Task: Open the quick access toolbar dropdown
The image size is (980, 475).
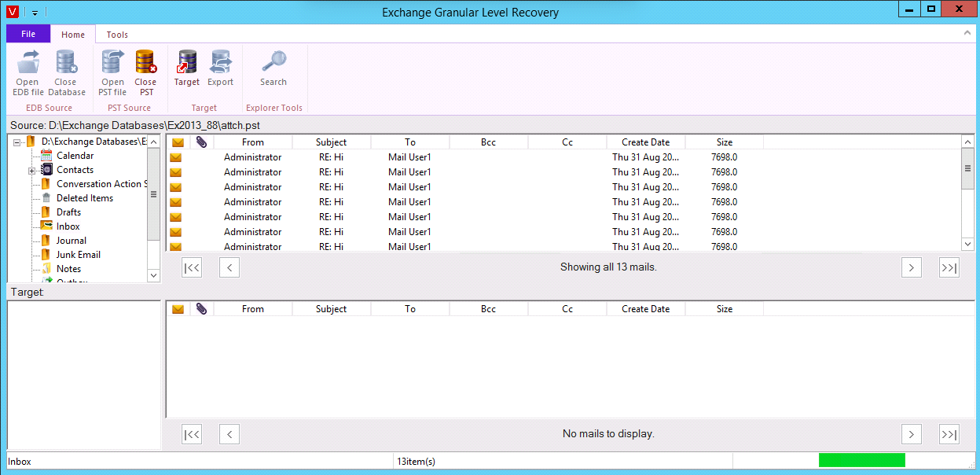Action: pos(35,13)
